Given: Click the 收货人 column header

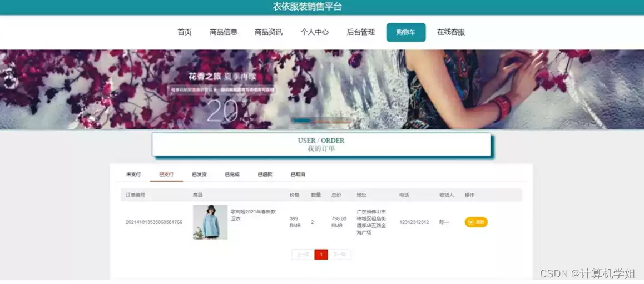Looking at the screenshot, I should (447, 195).
